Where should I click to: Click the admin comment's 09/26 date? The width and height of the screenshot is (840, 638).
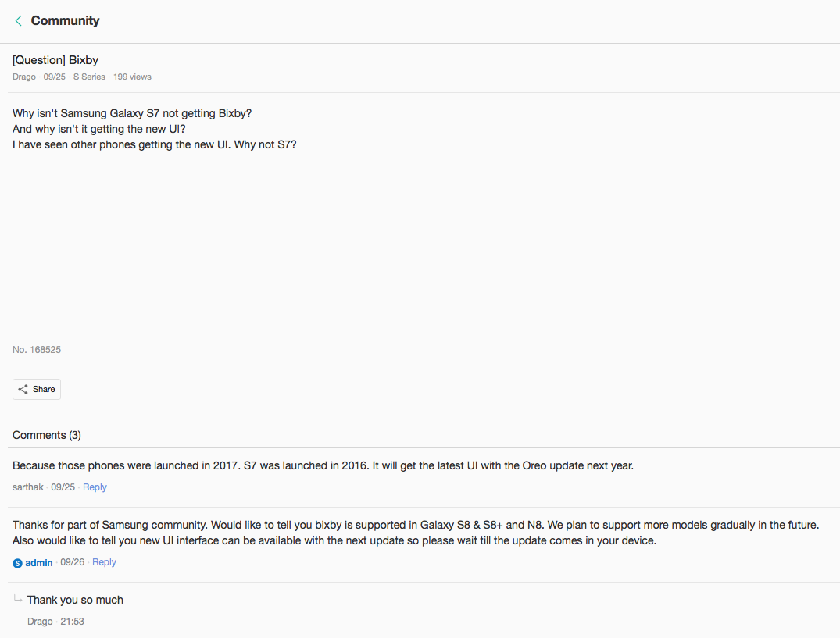coord(72,562)
